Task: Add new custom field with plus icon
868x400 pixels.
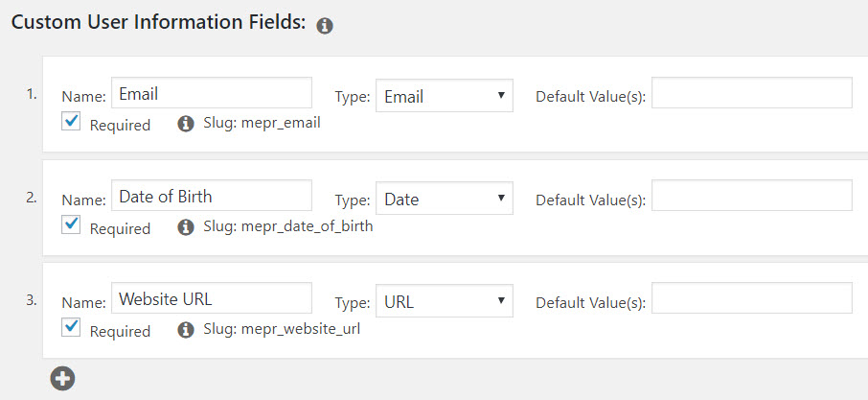Action: click(x=62, y=378)
